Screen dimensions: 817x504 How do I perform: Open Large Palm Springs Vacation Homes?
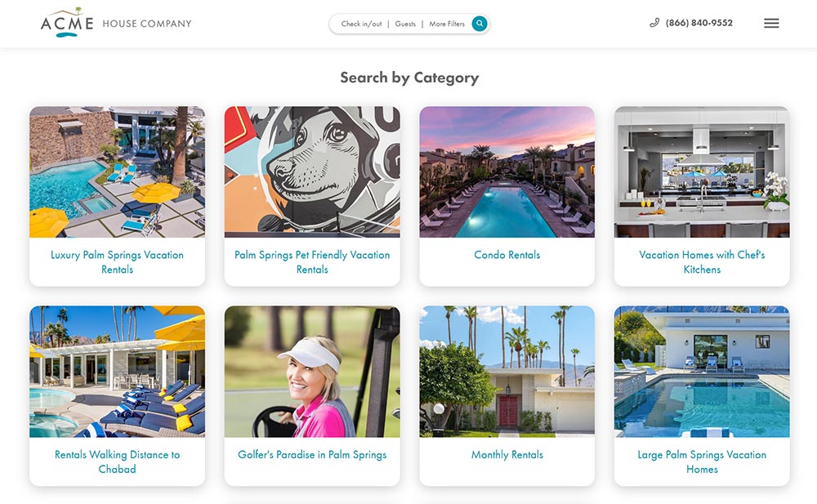click(x=702, y=462)
